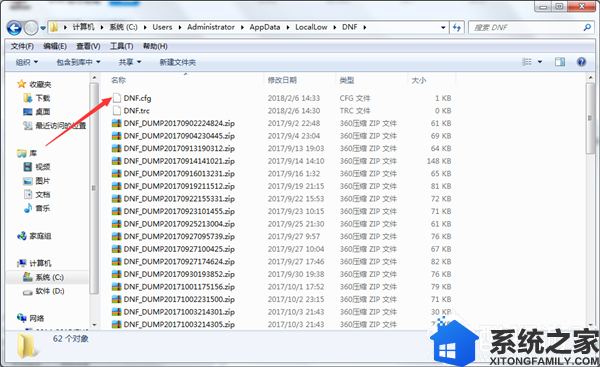Image resolution: width=600 pixels, height=367 pixels.
Task: Click the refresh button beside address bar
Action: (x=457, y=28)
